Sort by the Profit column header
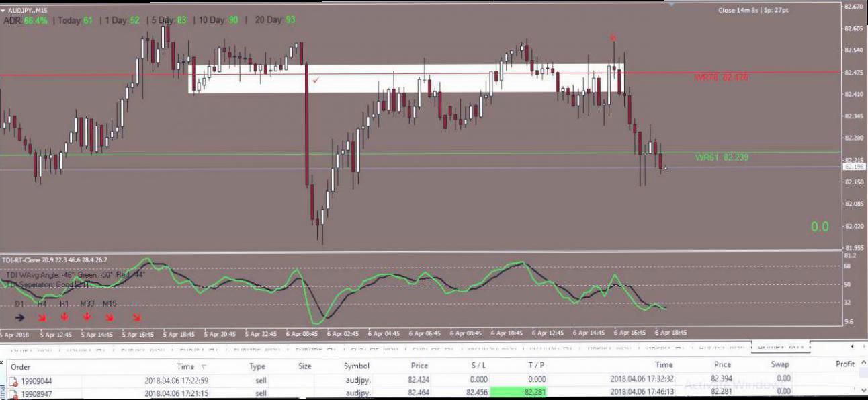Screen dimensions: 868x400 [x=845, y=364]
